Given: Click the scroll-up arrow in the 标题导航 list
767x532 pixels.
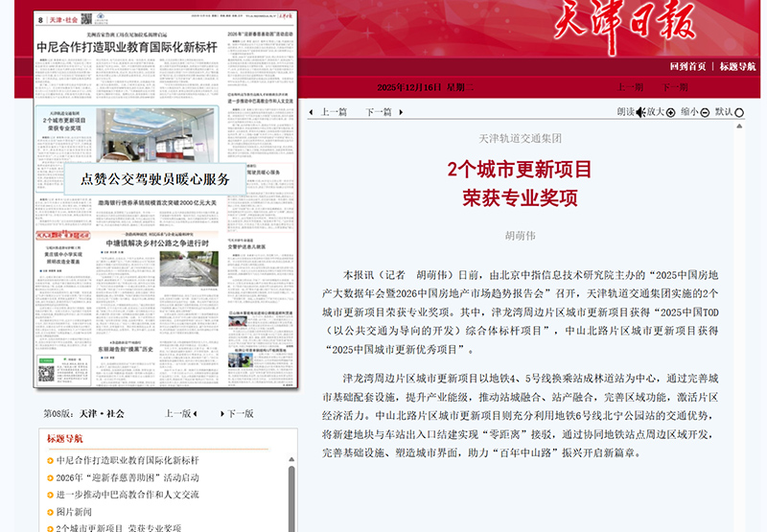Looking at the screenshot, I should [292, 459].
